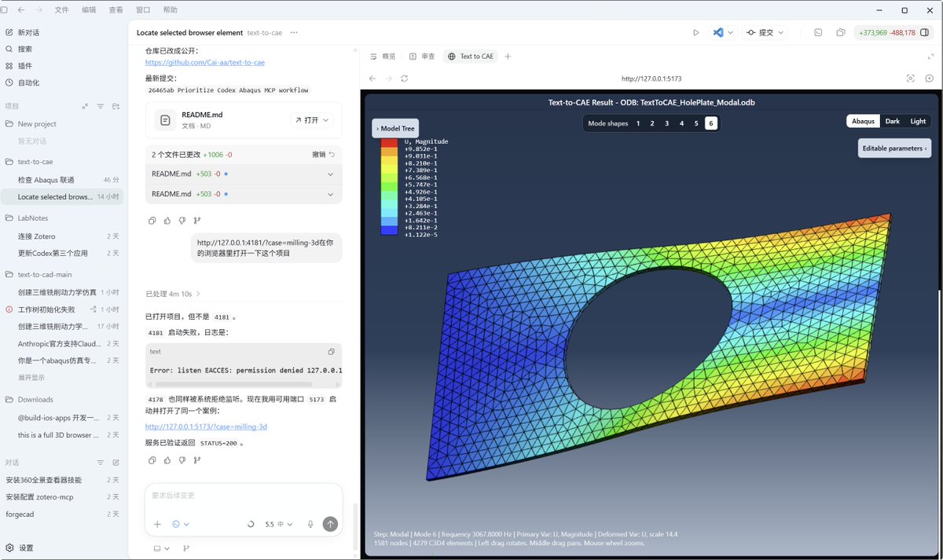This screenshot has height=560, width=943.
Task: Click the microphone voice input icon
Action: point(310,524)
